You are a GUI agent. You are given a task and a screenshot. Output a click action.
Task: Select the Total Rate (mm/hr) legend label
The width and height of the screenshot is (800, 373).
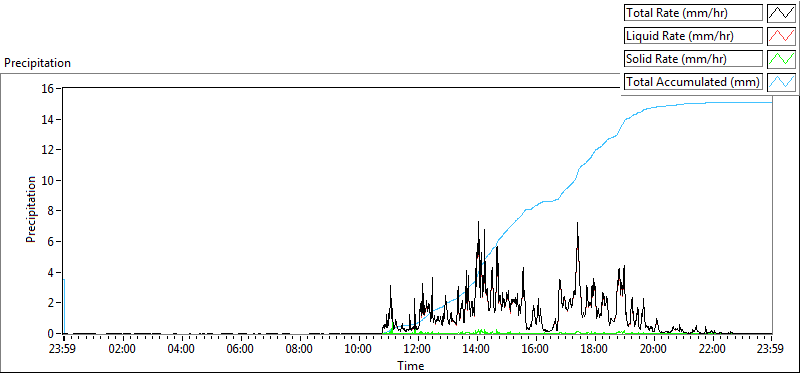click(693, 13)
